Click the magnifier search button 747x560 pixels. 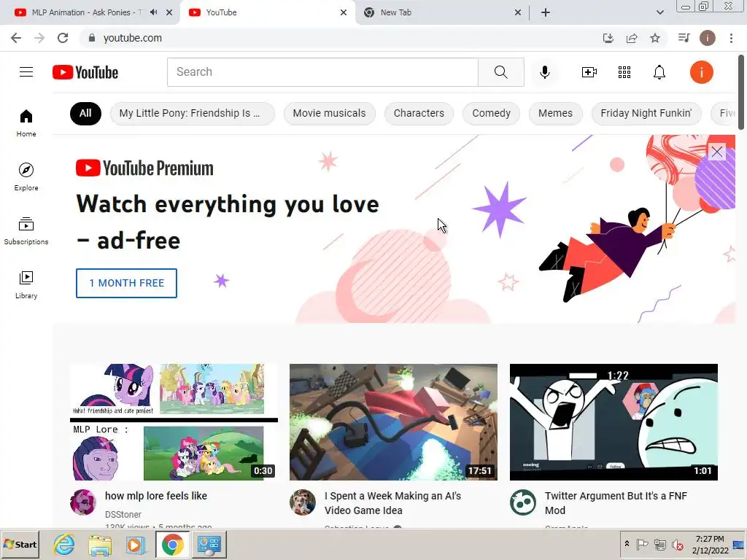tap(500, 72)
